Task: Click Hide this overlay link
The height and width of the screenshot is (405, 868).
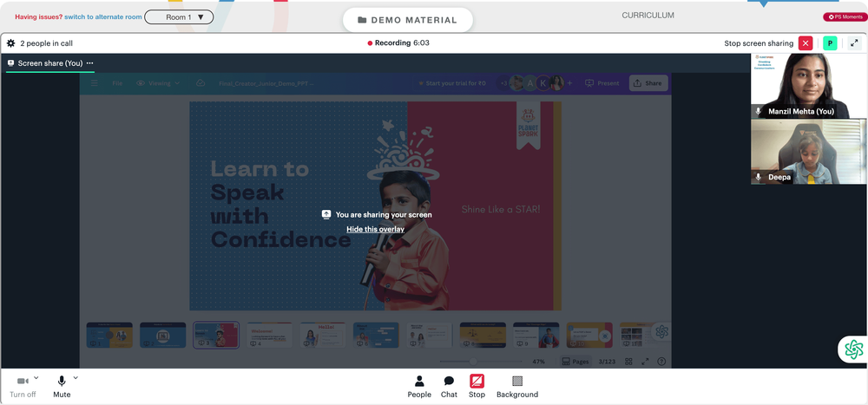Action: (x=375, y=229)
